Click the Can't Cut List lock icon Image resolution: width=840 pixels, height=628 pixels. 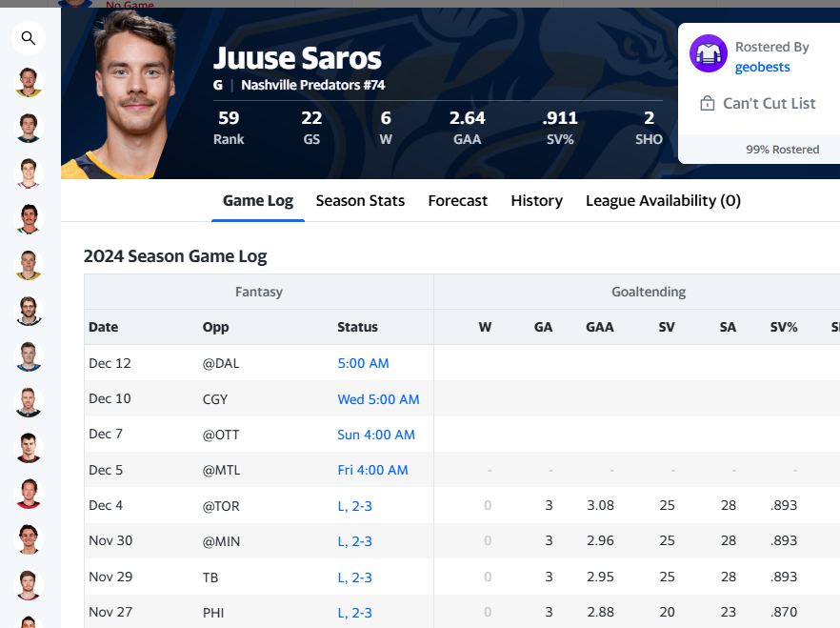click(x=707, y=103)
